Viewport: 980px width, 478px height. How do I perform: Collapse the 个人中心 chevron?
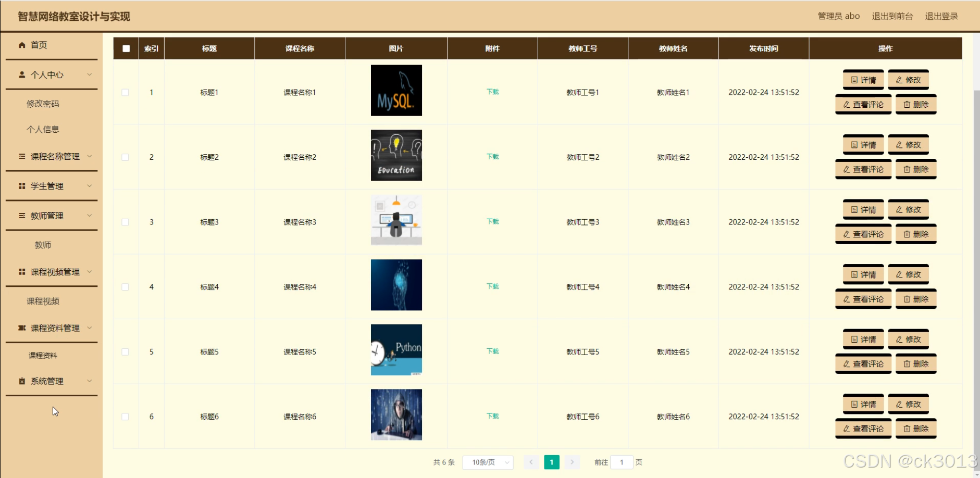coord(90,74)
